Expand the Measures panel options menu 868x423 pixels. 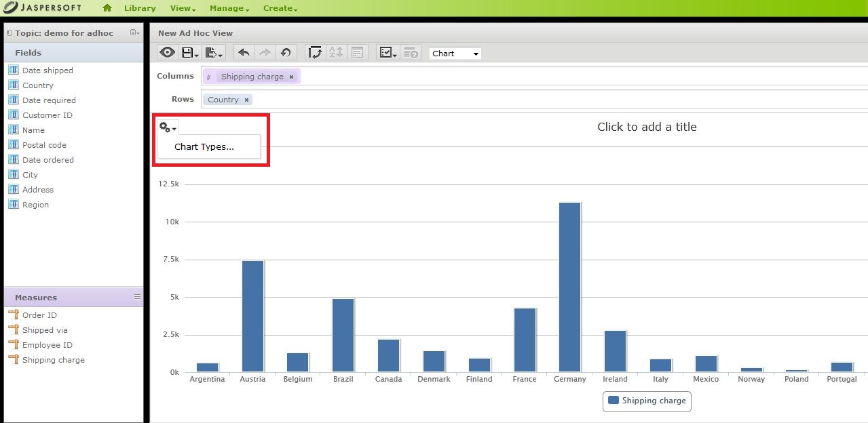[137, 297]
